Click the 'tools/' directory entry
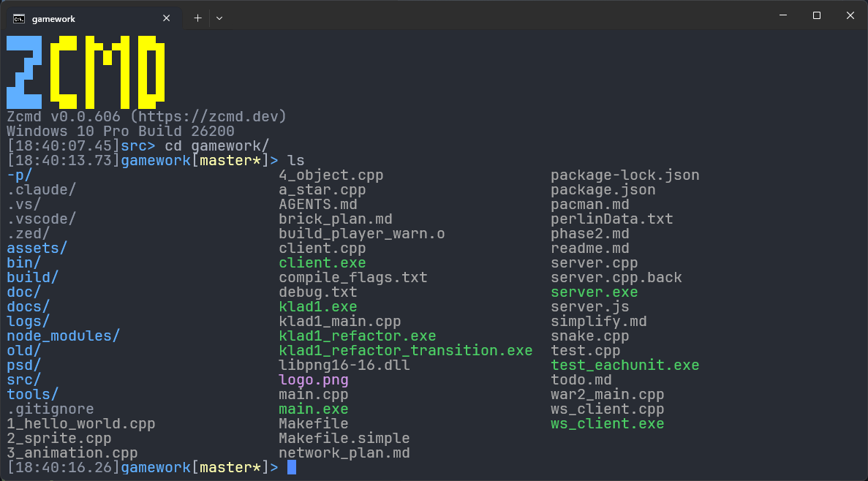This screenshot has height=481, width=868. [x=33, y=394]
